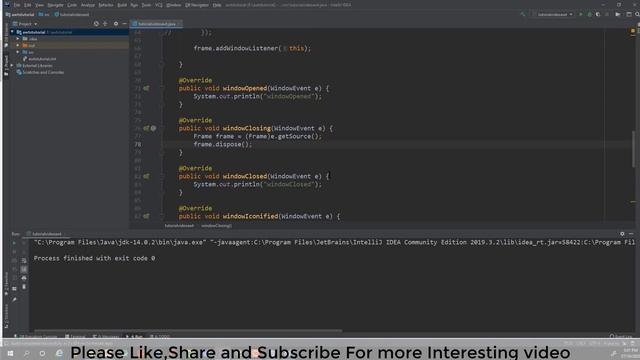
Task: Click override gutter icon beside windowIconified
Action: [x=146, y=216]
